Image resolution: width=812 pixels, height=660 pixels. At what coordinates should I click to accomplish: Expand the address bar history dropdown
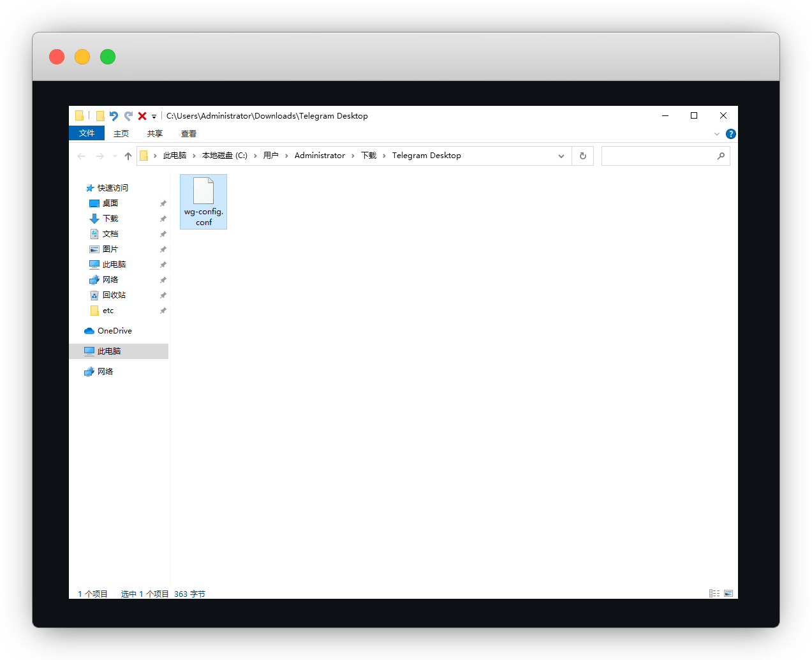click(561, 156)
